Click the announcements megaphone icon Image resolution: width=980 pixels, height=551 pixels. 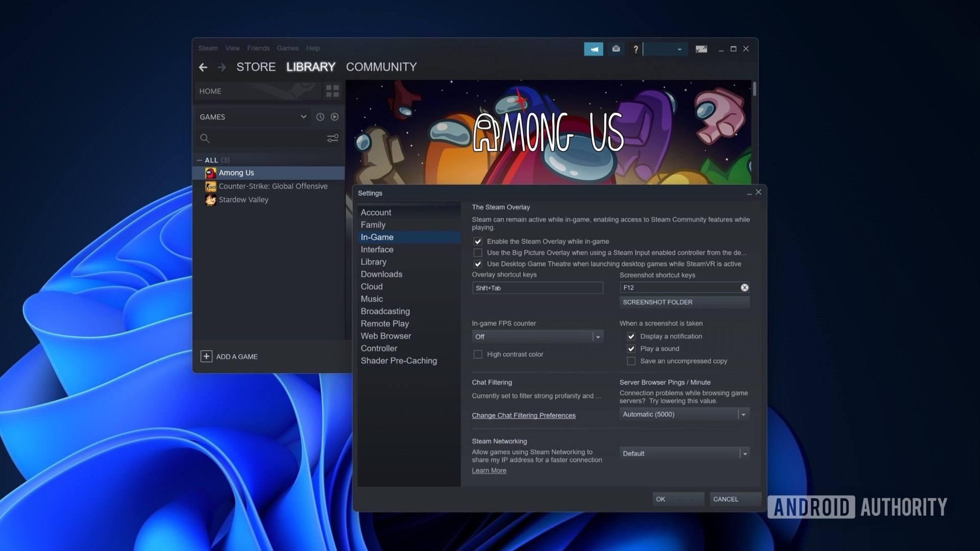[594, 49]
